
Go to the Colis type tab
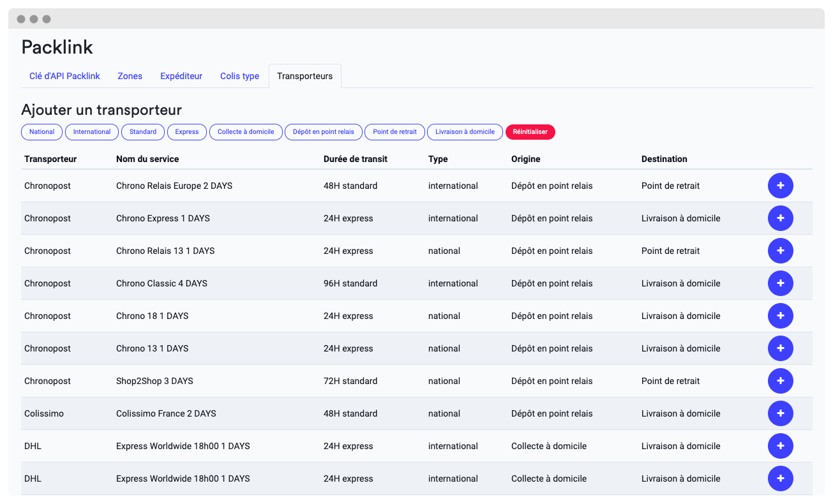(239, 76)
